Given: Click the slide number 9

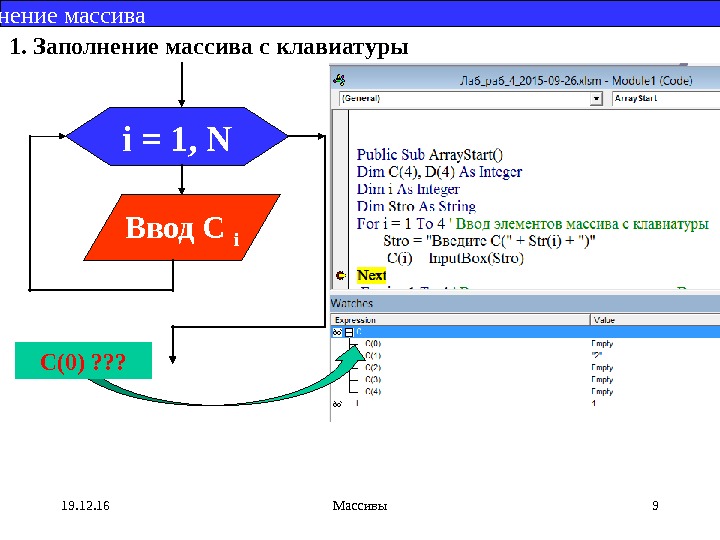Looking at the screenshot, I should coord(655,506).
